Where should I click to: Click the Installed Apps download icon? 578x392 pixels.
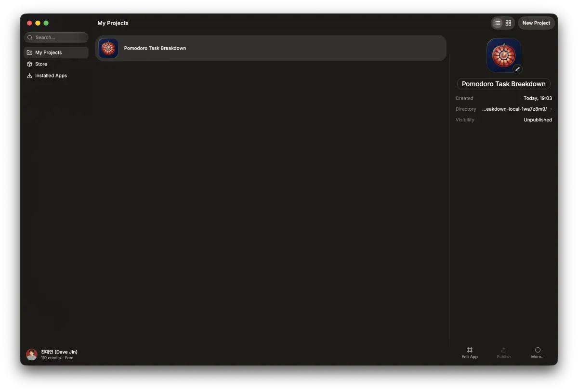tap(29, 76)
